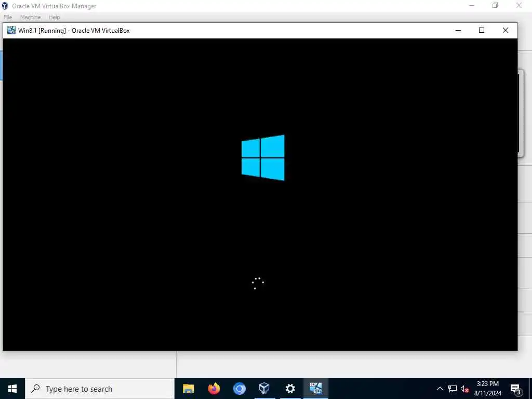Screen dimensions: 532x399
Task: Switch to the running Win8.1 VM taskbar icon
Action: click(x=315, y=389)
